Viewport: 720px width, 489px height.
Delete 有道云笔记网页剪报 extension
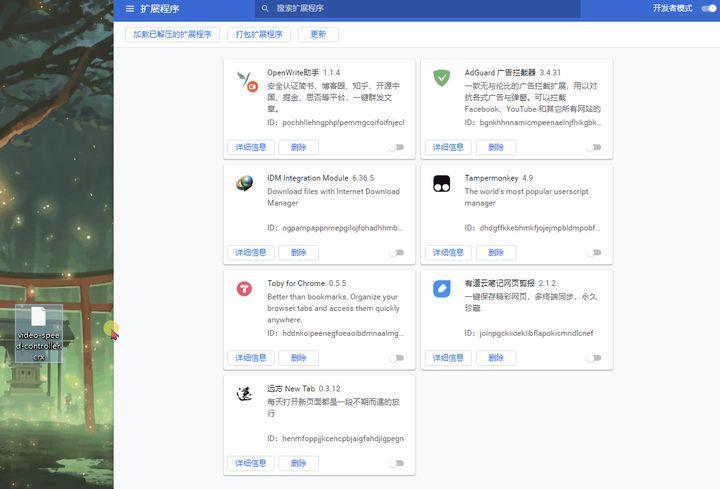(496, 358)
